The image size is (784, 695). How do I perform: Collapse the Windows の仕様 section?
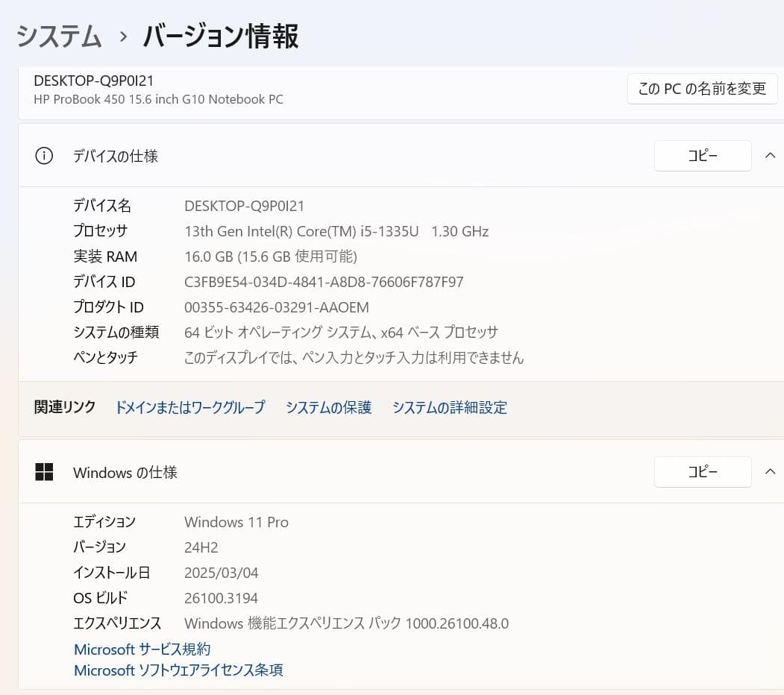[x=771, y=472]
